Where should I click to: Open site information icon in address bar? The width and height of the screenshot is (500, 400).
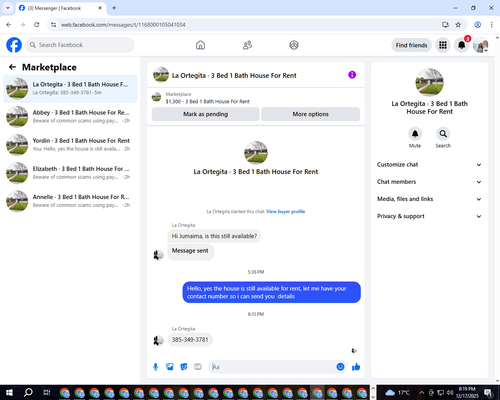coord(53,25)
